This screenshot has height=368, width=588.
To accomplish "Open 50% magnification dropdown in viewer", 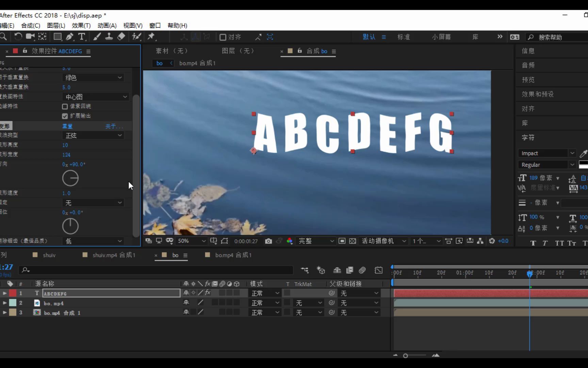I will 192,241.
